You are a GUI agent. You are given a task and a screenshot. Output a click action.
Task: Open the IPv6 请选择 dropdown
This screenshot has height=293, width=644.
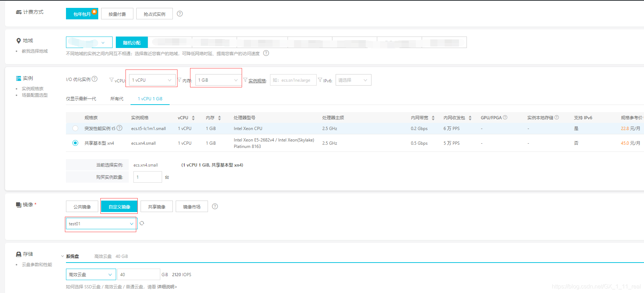click(x=353, y=80)
